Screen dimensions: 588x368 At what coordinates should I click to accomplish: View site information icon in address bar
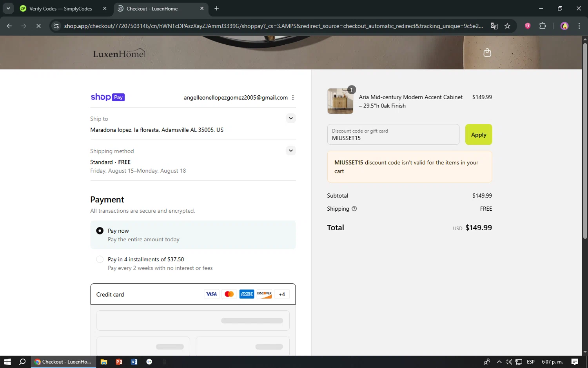point(56,26)
